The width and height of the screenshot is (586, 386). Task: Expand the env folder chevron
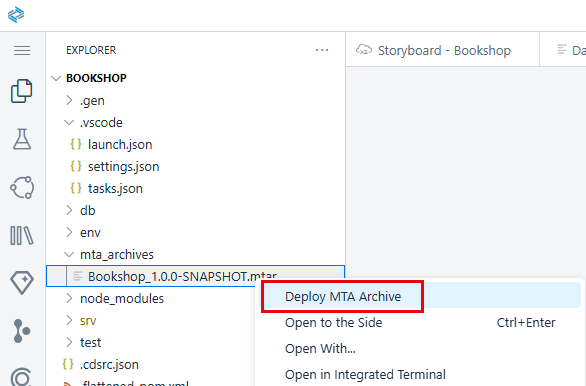(69, 232)
